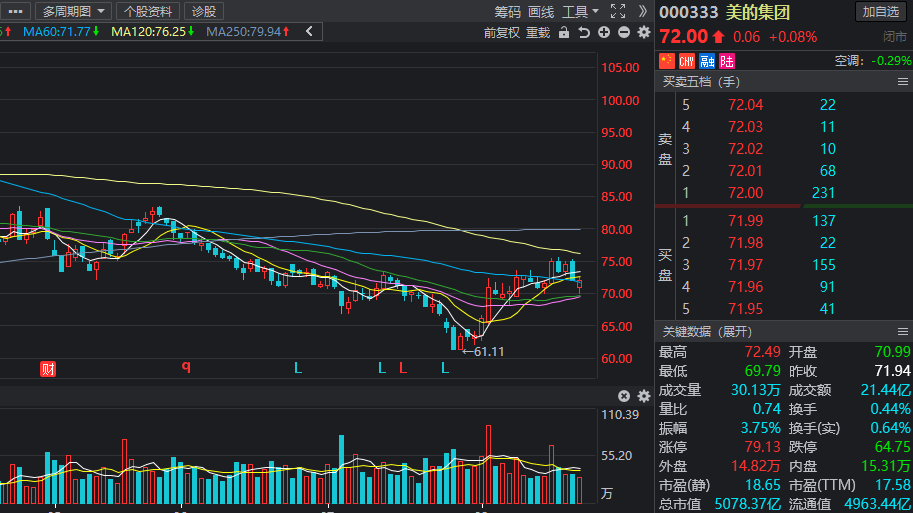
Task: Click the undo arrow icon above chart
Action: click(584, 32)
